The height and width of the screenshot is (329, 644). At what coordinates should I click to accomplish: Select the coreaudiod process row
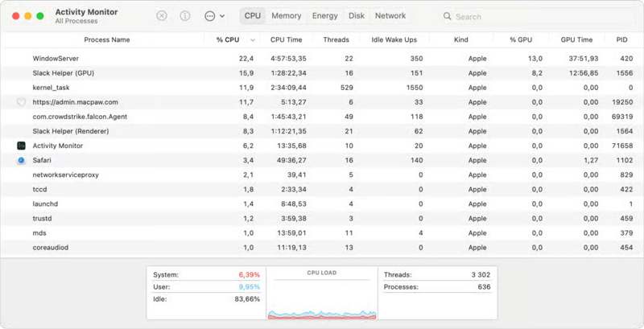[322, 248]
